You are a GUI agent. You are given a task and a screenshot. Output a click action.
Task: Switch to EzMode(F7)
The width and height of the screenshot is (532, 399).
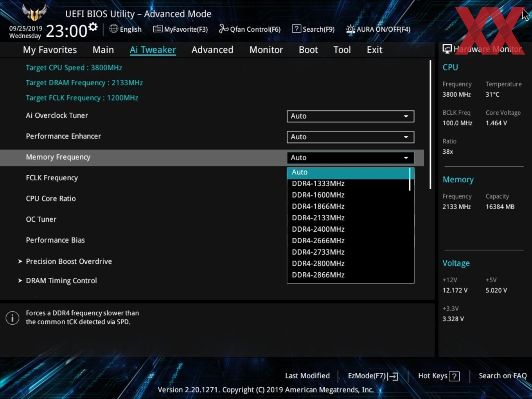tap(373, 376)
